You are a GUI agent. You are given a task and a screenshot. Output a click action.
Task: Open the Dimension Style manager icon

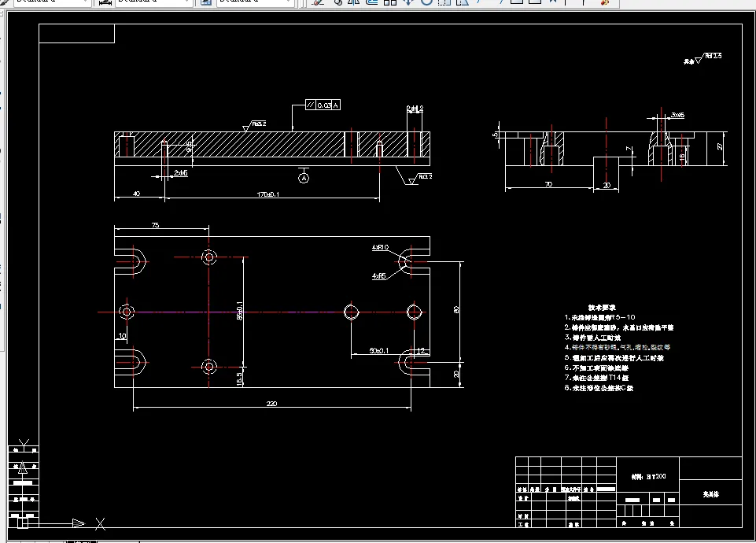pyautogui.click(x=105, y=2)
